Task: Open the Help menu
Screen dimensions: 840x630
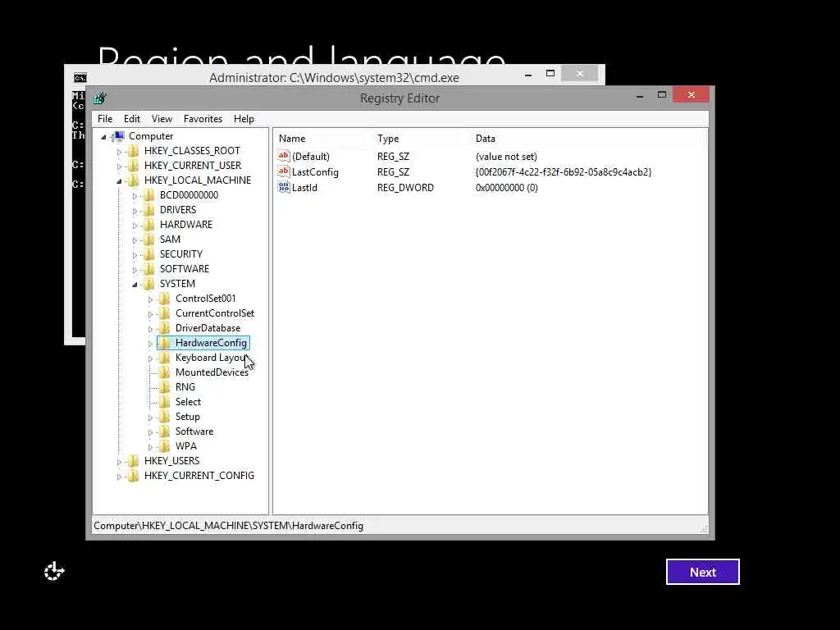Action: pos(244,119)
